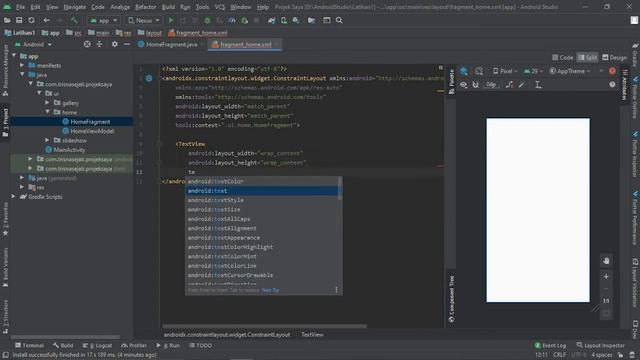Click the project panel locate target icon
The height and width of the screenshot is (360, 640).
click(87, 44)
